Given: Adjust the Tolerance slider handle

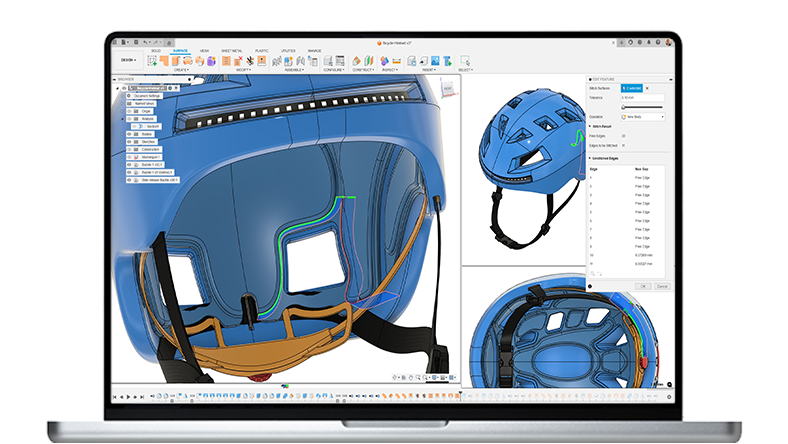Looking at the screenshot, I should pyautogui.click(x=624, y=107).
